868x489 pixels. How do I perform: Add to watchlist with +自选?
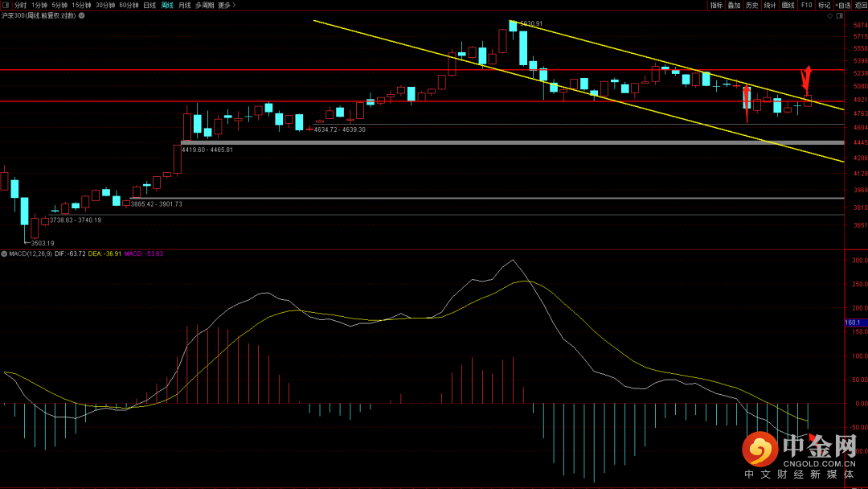(842, 5)
